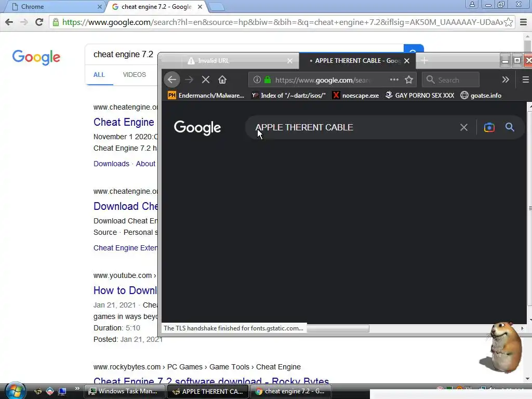Clear the APPLE THERENT CABLE query
This screenshot has height=399, width=532.
(x=464, y=128)
